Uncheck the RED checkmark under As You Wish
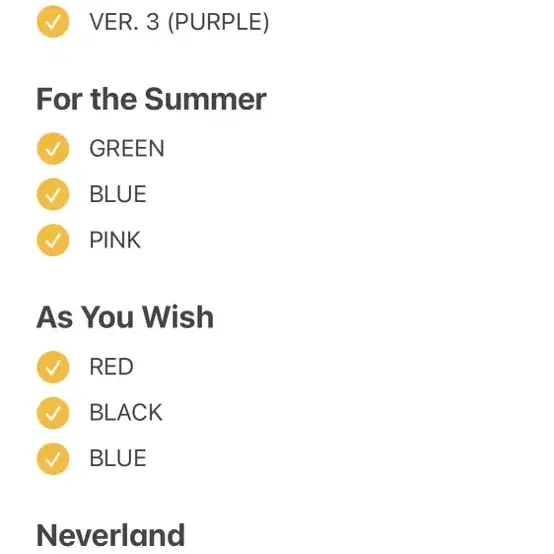The width and height of the screenshot is (554, 554). (53, 367)
